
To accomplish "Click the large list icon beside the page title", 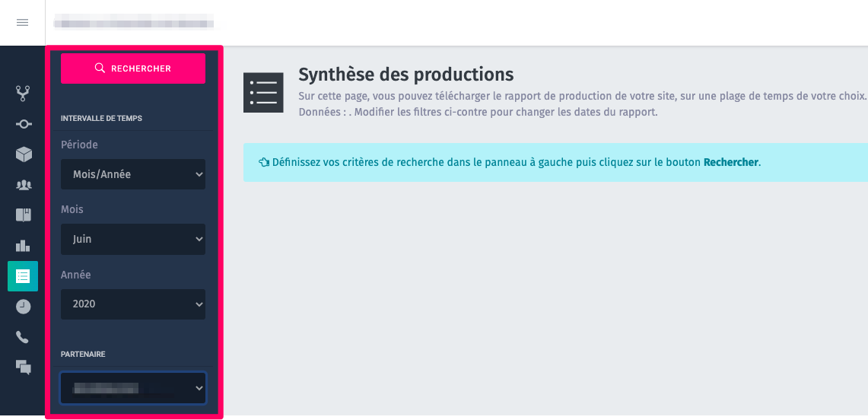I will coord(263,92).
